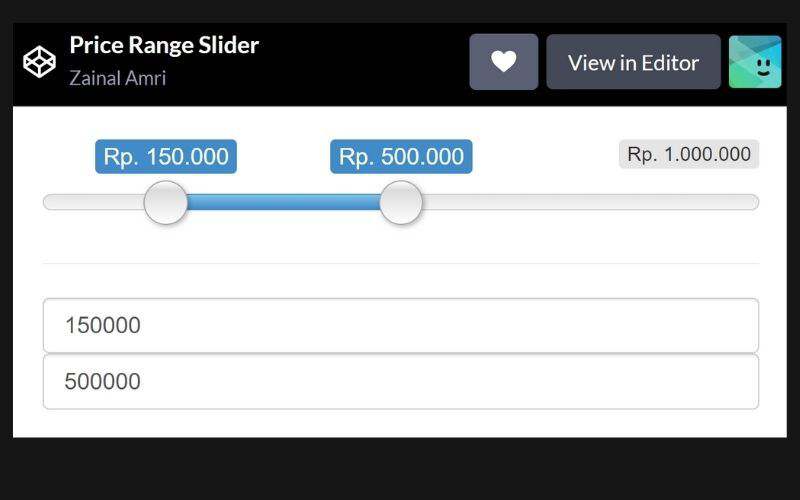Click the slider track left of the minimum handle

(x=92, y=203)
